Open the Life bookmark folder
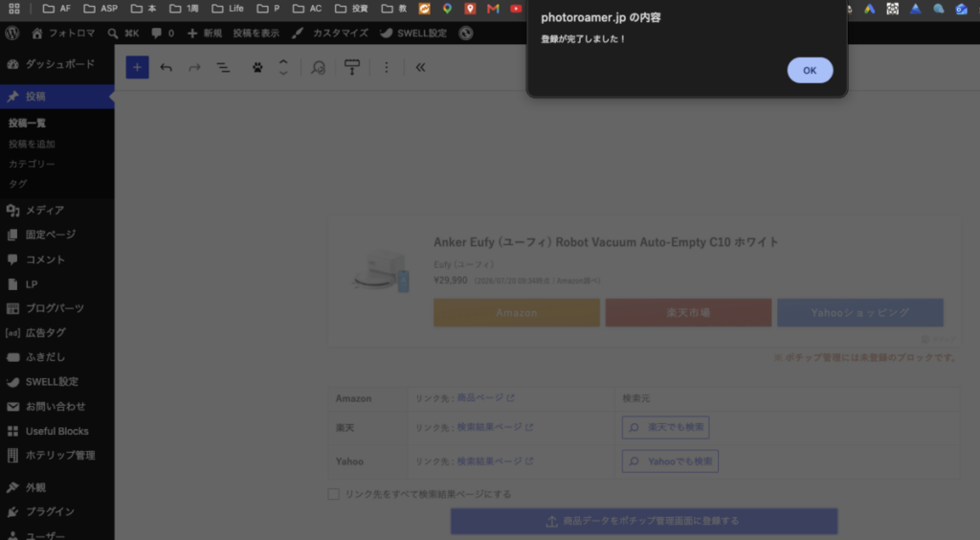The height and width of the screenshot is (540, 980). click(228, 9)
